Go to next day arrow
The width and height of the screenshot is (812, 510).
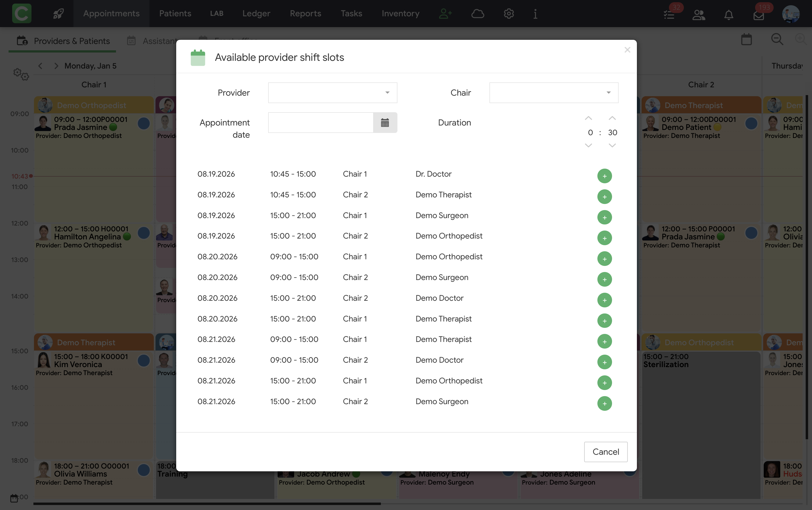(56, 66)
